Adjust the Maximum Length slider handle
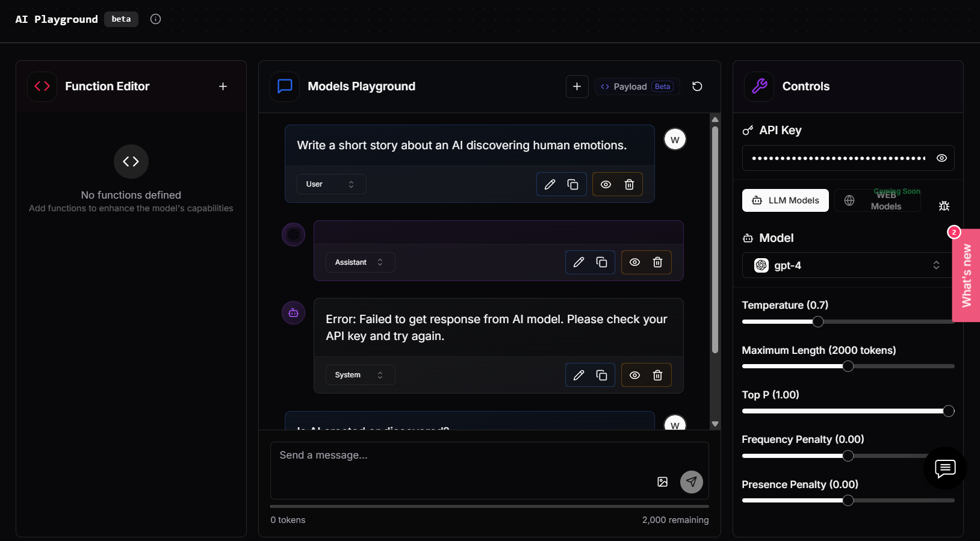980x541 pixels. [x=848, y=366]
